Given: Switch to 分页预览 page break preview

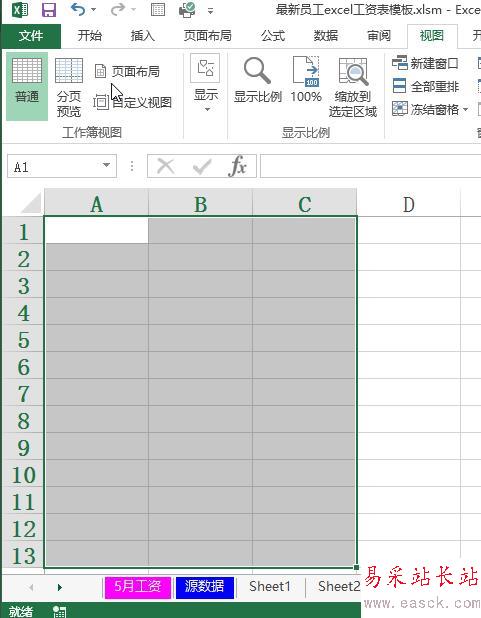Looking at the screenshot, I should coord(69,87).
